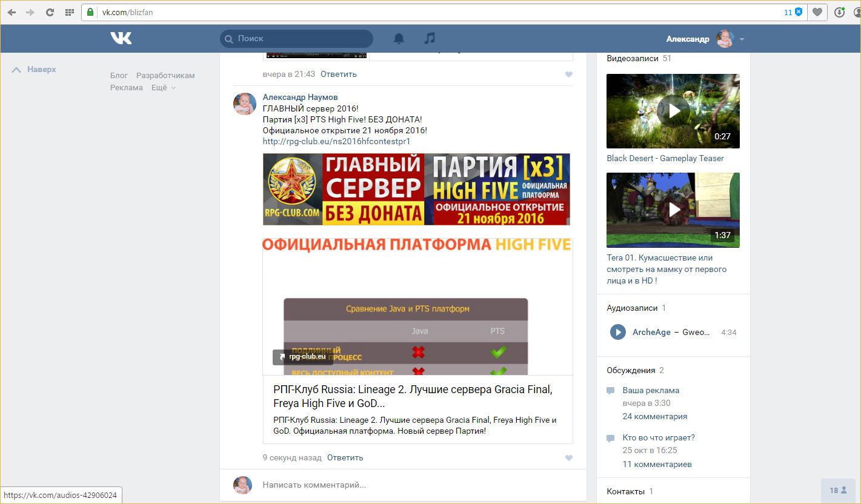This screenshot has height=504, width=861.
Task: Open the Александр account dropdown arrow
Action: coord(742,39)
